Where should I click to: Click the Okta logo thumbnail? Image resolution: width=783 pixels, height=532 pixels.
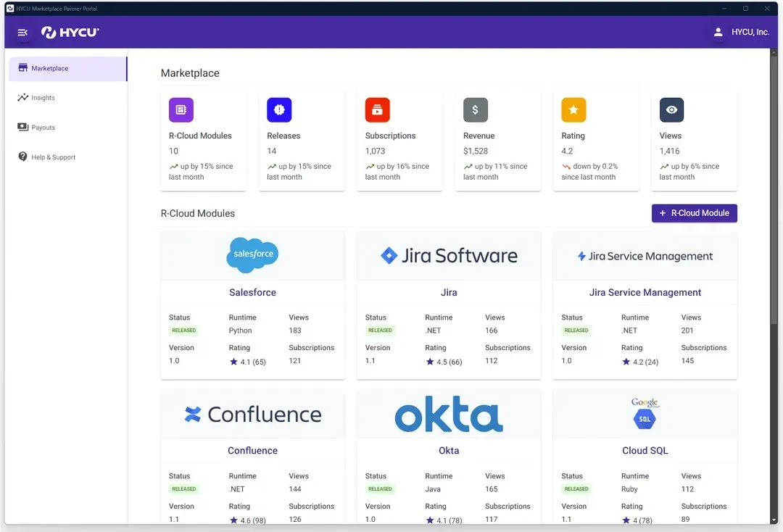pos(449,415)
